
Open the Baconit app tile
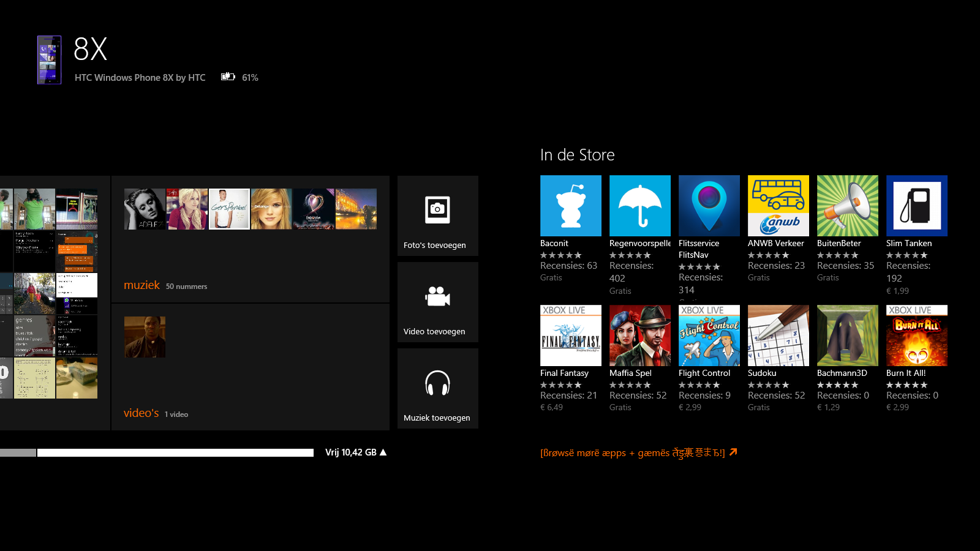(x=571, y=206)
